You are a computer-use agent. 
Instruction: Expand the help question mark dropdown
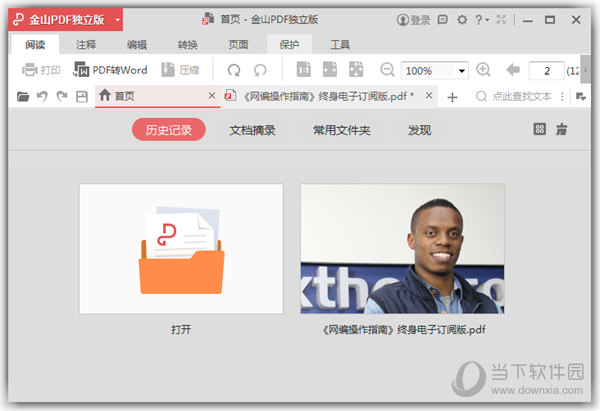pos(486,19)
